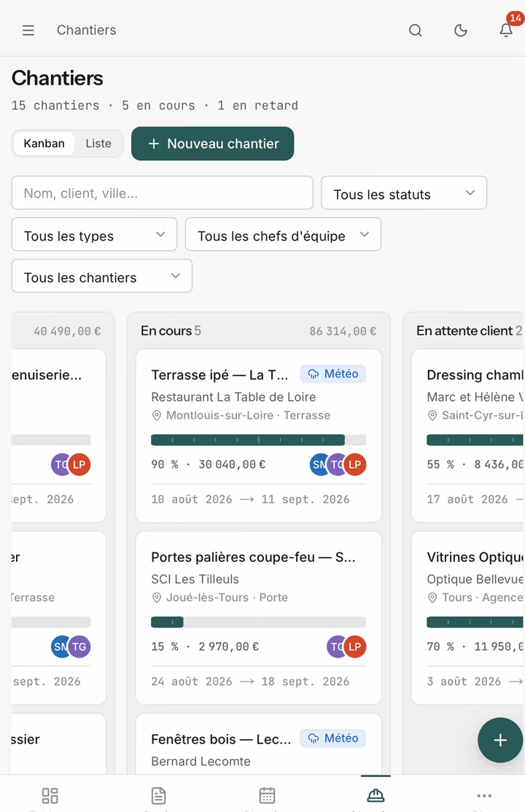Open more options dots in bottom bar

484,795
